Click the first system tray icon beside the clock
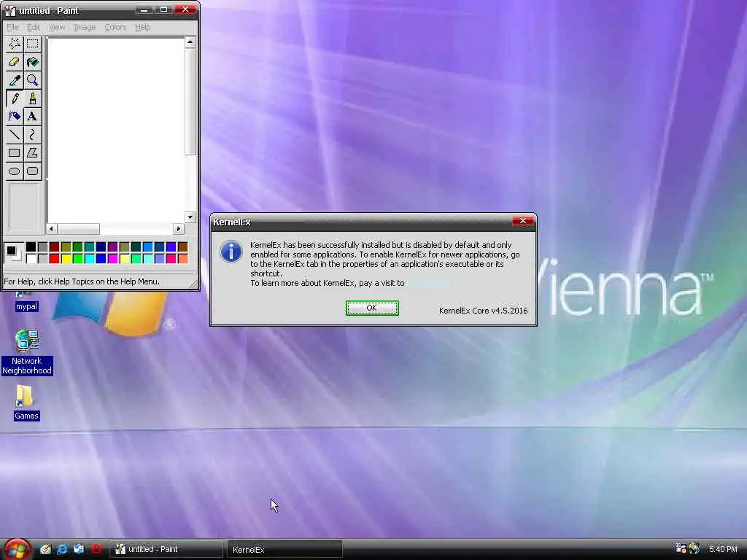Viewport: 747px width, 560px height. [681, 548]
